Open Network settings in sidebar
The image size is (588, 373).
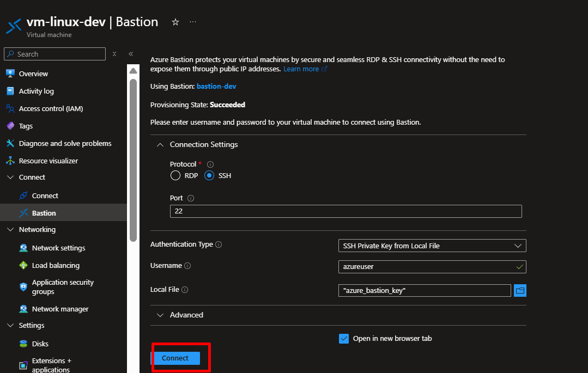pos(58,248)
